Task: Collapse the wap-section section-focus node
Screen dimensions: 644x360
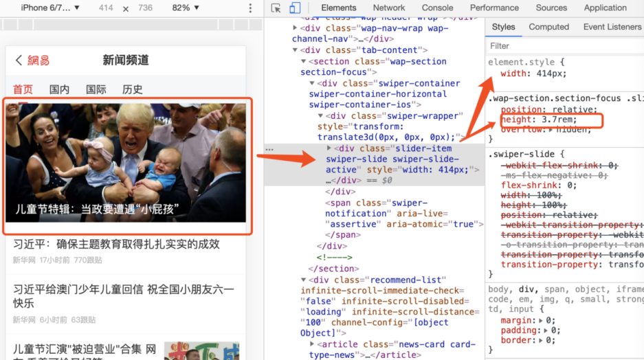Action: 304,62
